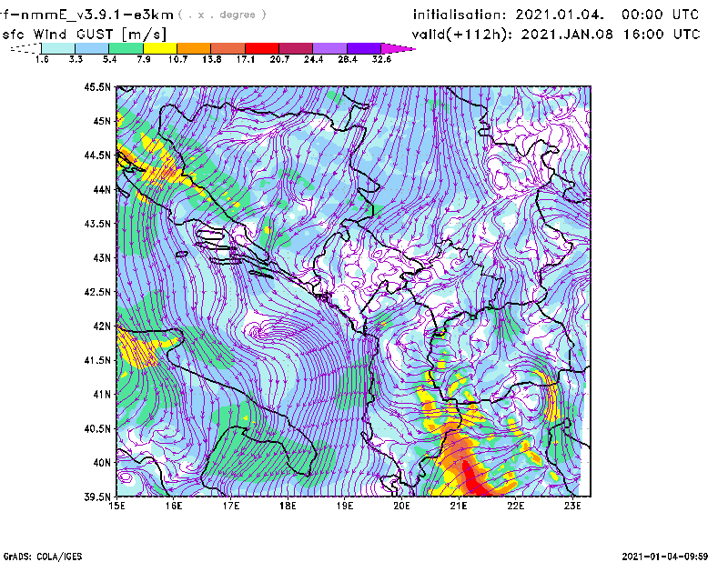Click the 41N latitude label
This screenshot has width=728, height=562.
coord(102,395)
